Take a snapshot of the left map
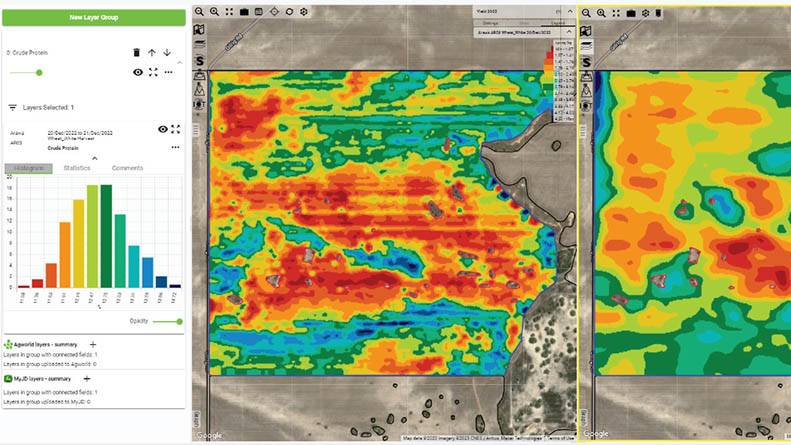The width and height of the screenshot is (791, 445). [244, 12]
